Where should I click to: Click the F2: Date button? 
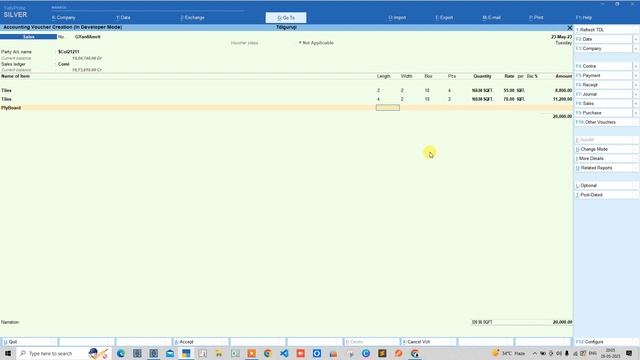click(x=604, y=39)
